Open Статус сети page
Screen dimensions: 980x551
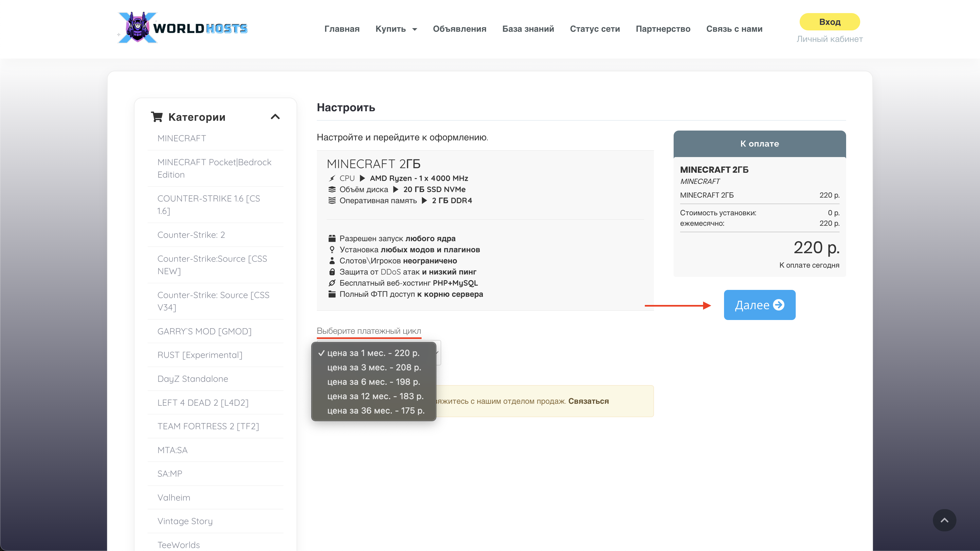tap(595, 29)
